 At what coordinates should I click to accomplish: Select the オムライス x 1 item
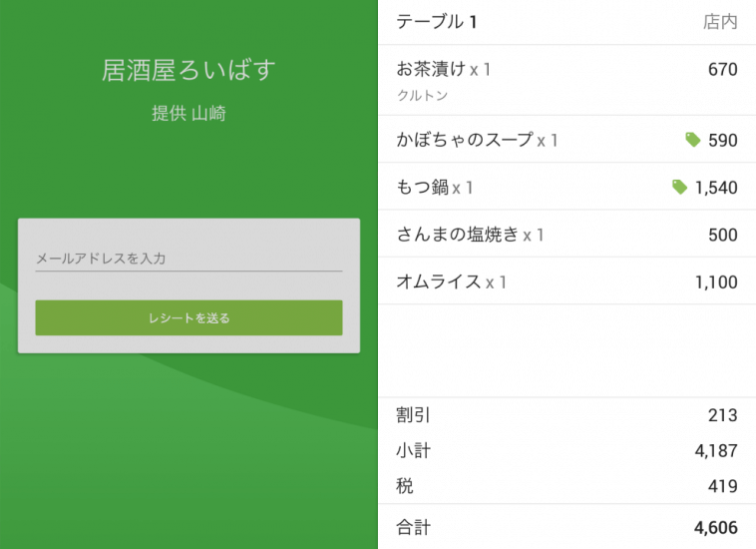click(x=567, y=281)
